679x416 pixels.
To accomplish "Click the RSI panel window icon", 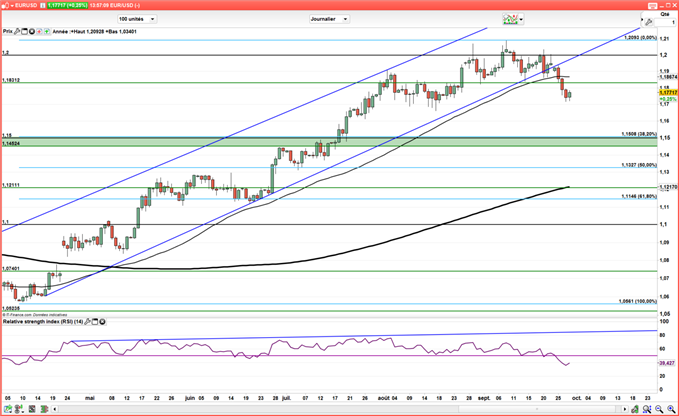I will (95, 322).
